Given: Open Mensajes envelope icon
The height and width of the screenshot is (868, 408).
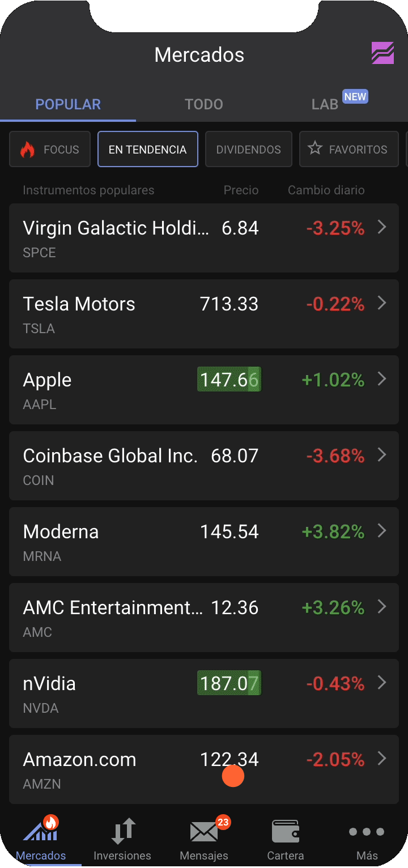Looking at the screenshot, I should click(204, 831).
